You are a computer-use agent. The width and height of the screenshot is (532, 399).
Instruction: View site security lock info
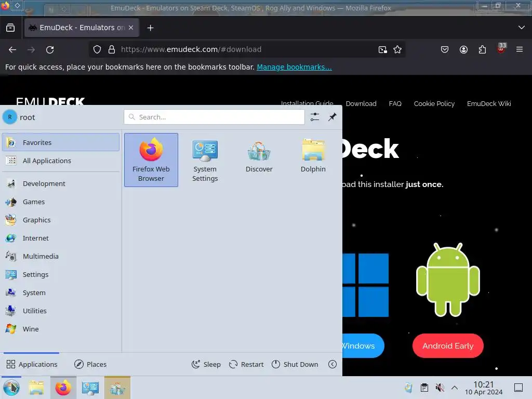click(x=112, y=49)
